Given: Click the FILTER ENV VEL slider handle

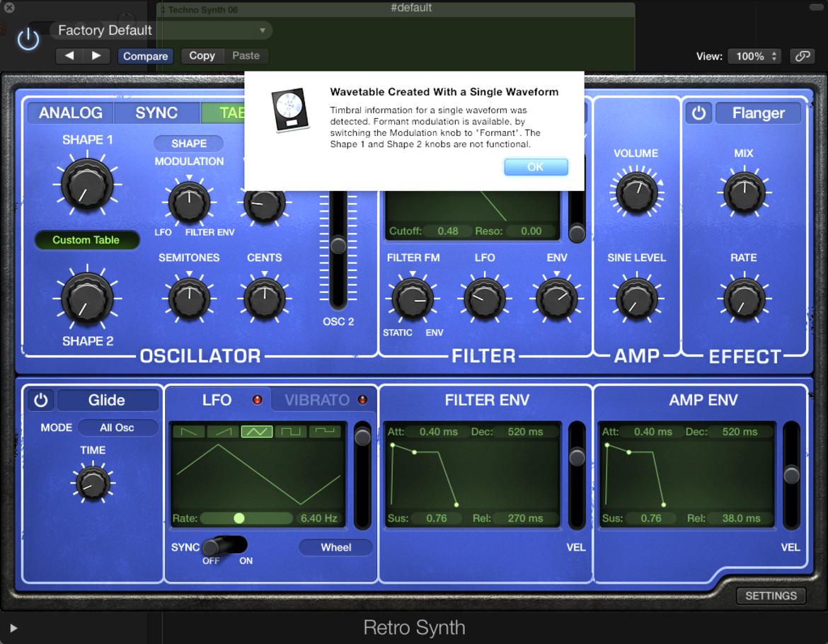Looking at the screenshot, I should click(577, 457).
